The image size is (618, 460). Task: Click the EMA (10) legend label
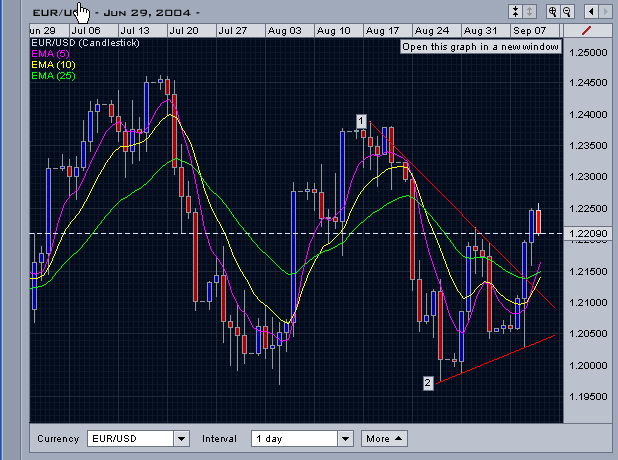click(53, 65)
